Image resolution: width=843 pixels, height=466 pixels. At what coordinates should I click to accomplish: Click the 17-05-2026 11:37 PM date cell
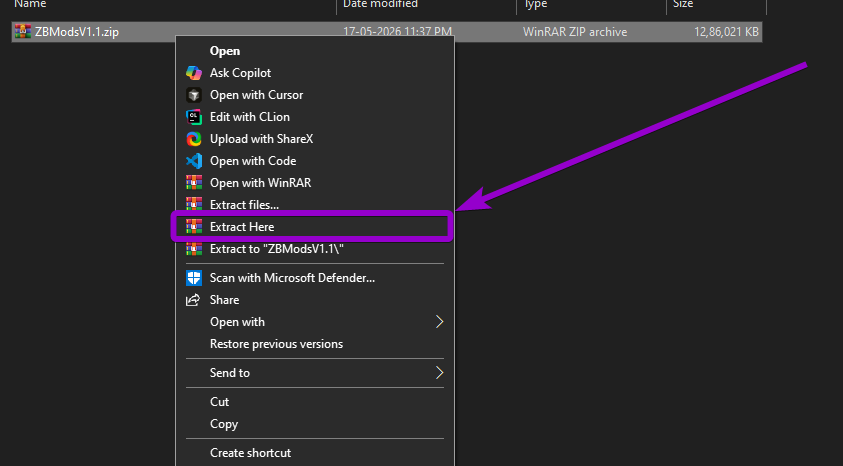(397, 31)
